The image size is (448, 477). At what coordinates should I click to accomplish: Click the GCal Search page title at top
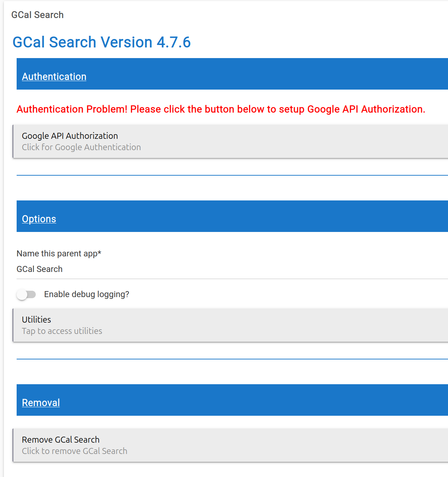(38, 15)
